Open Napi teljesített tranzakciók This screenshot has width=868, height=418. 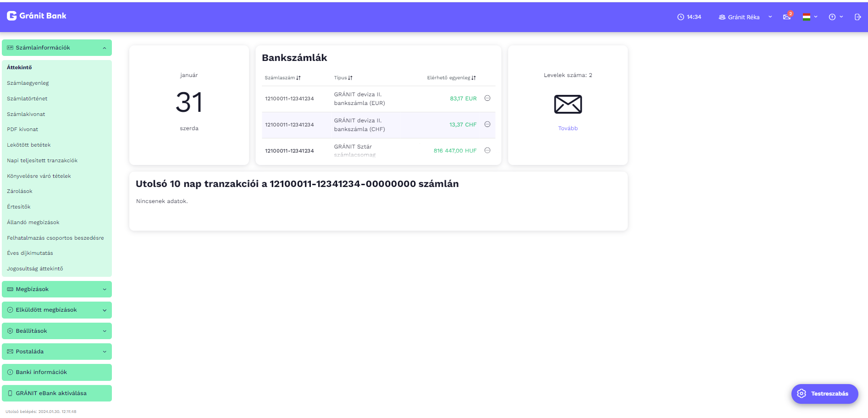pos(42,160)
